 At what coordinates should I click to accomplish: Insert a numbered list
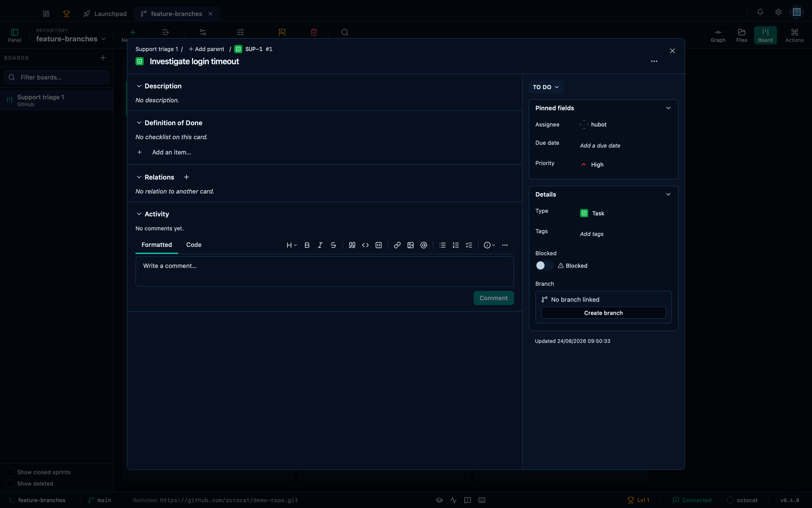pyautogui.click(x=456, y=245)
